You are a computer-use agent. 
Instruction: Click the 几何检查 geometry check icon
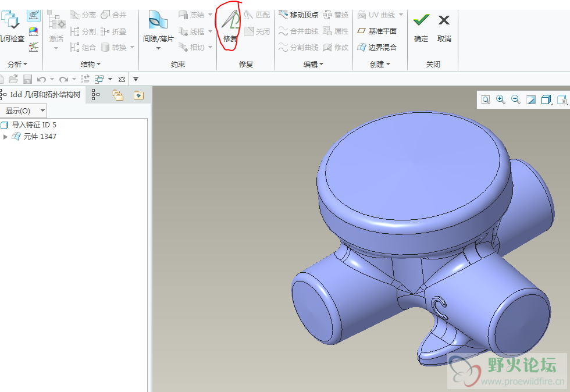(10, 20)
